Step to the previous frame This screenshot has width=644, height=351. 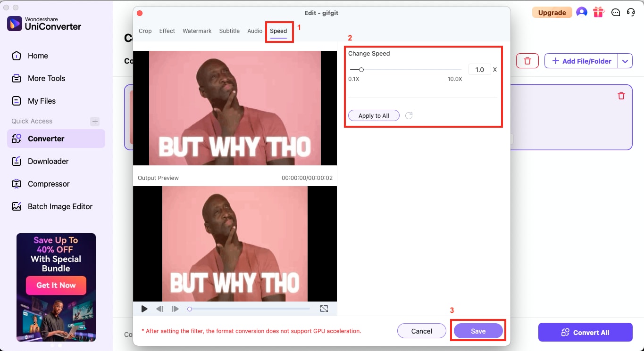tap(160, 309)
